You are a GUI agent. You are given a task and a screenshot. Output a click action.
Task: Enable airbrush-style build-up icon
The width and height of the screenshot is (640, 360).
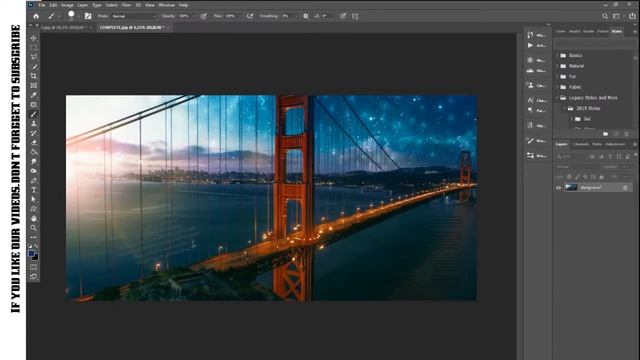coord(250,16)
